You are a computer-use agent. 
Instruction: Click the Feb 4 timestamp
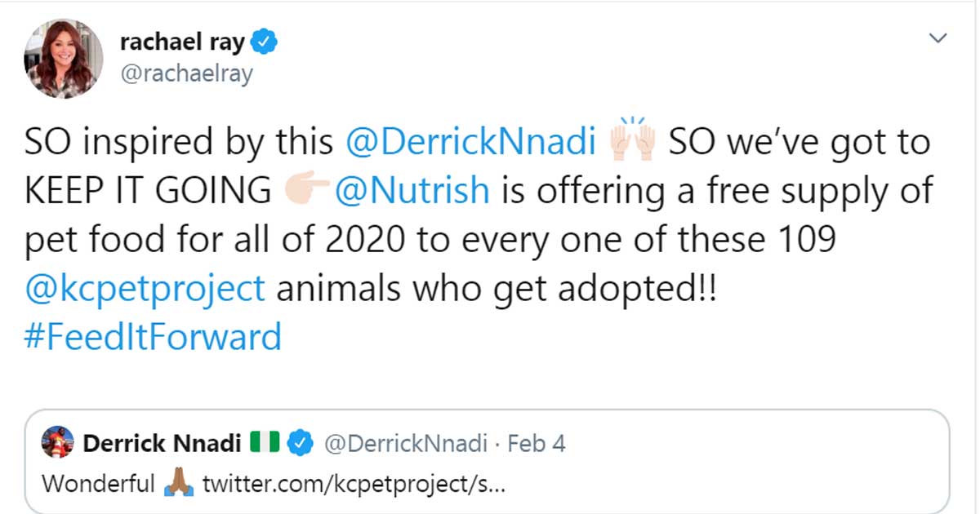point(537,444)
